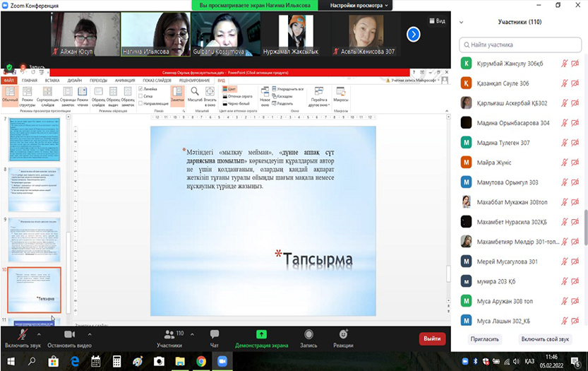The width and height of the screenshot is (588, 371).
Task: Switch to the ВСТАВКА ribbon tab
Action: [x=52, y=81]
